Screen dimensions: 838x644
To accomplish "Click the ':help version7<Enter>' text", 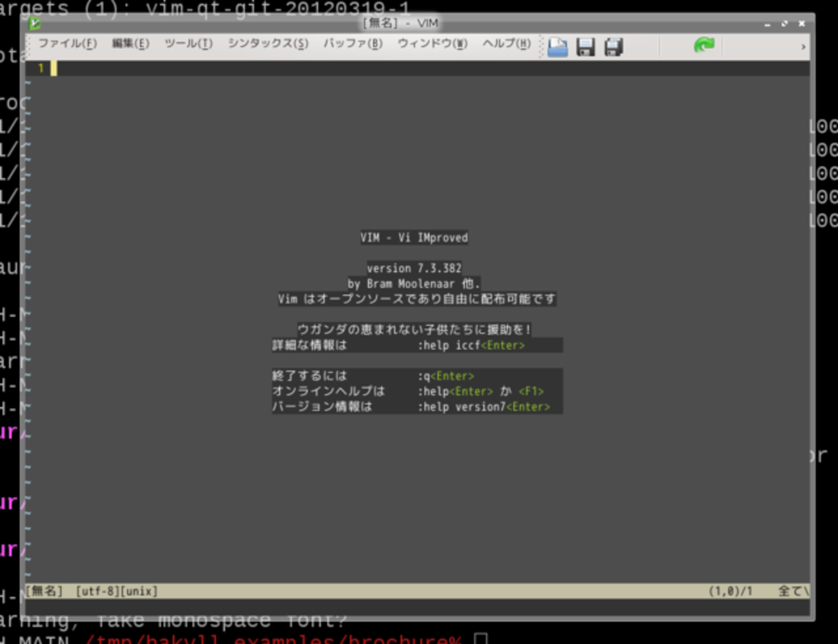I will tap(483, 407).
